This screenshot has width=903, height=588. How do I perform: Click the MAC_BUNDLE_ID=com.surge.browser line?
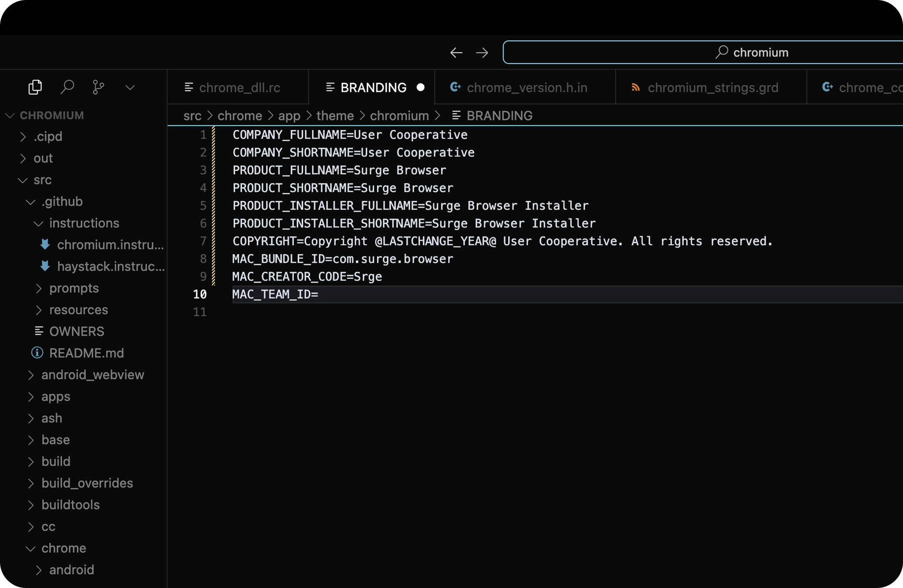click(x=343, y=259)
